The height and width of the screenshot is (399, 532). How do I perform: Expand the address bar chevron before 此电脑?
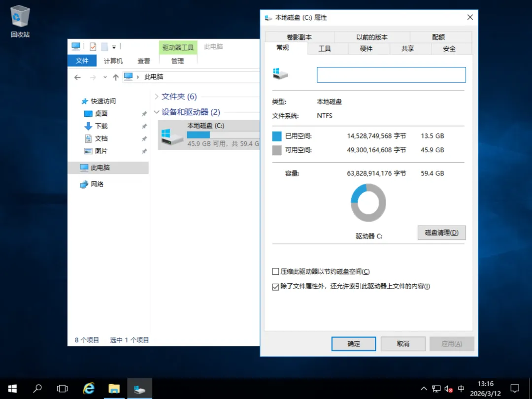click(138, 77)
